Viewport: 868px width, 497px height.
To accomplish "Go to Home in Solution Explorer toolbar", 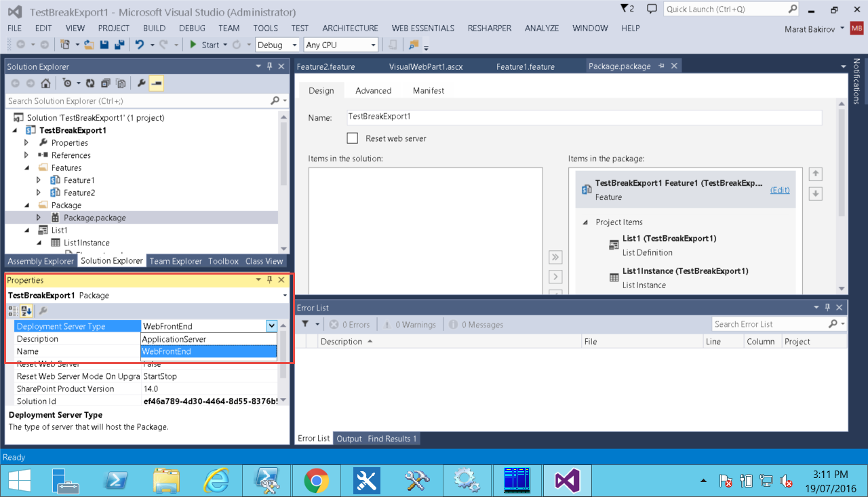I will click(x=45, y=83).
